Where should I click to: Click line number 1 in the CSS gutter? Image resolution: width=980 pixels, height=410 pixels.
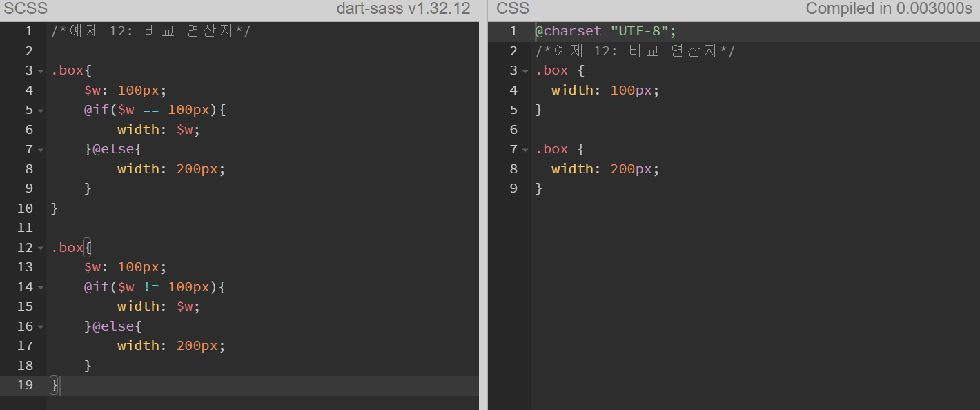click(513, 31)
